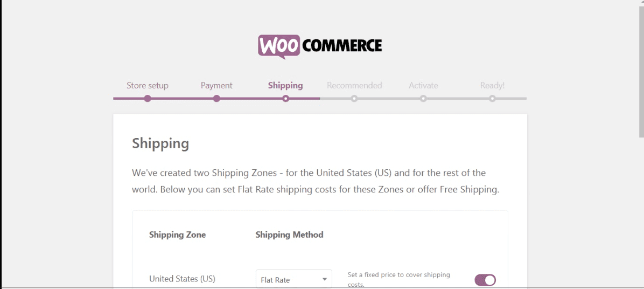Go to Payment step label
Screen dimensions: 644x289
pyautogui.click(x=216, y=86)
